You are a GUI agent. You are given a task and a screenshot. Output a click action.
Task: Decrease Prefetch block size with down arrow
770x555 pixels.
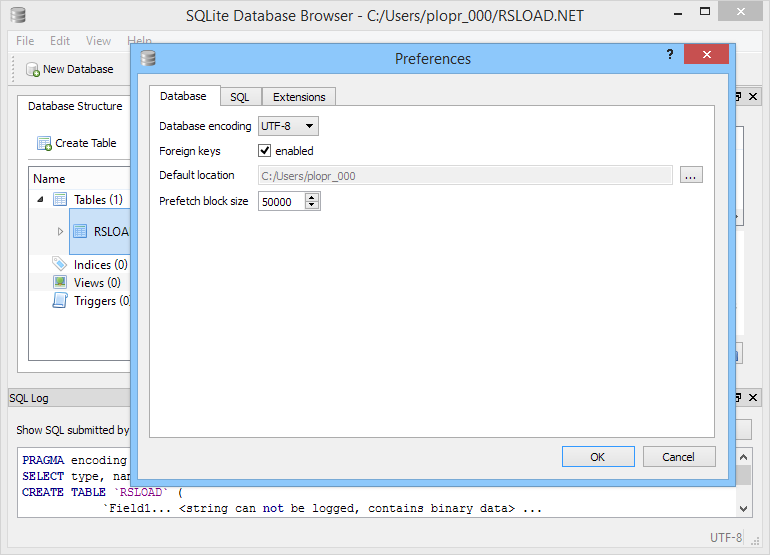(x=311, y=205)
